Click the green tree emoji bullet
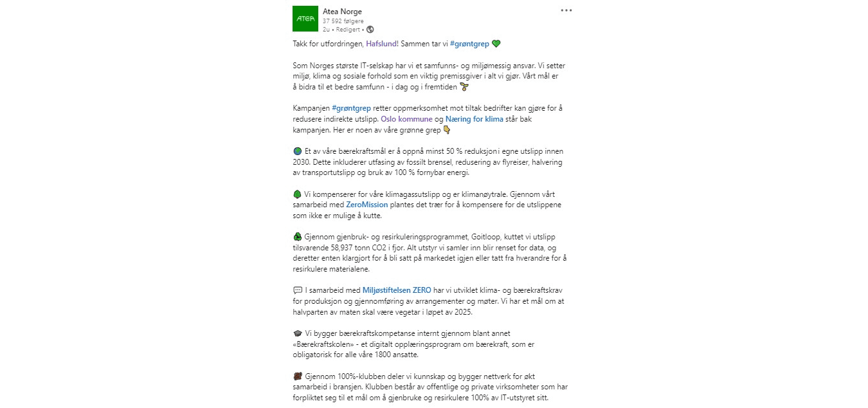Screen dimensions: 868x408 pos(297,194)
